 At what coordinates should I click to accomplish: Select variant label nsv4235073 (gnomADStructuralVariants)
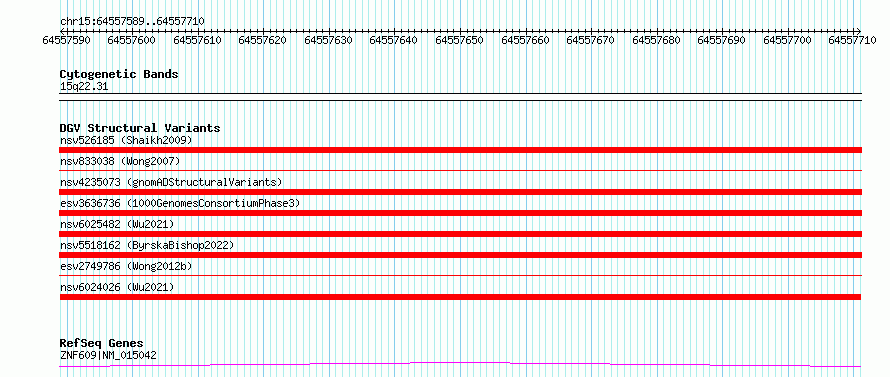171,182
